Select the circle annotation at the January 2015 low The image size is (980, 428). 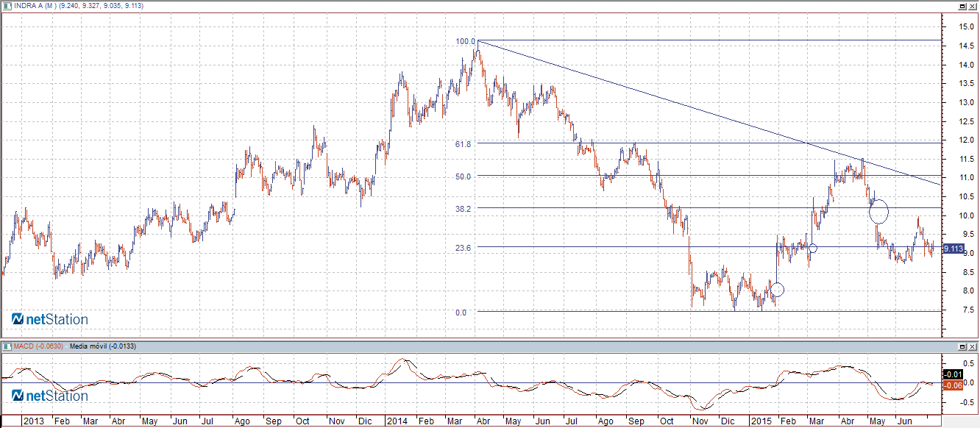point(778,289)
